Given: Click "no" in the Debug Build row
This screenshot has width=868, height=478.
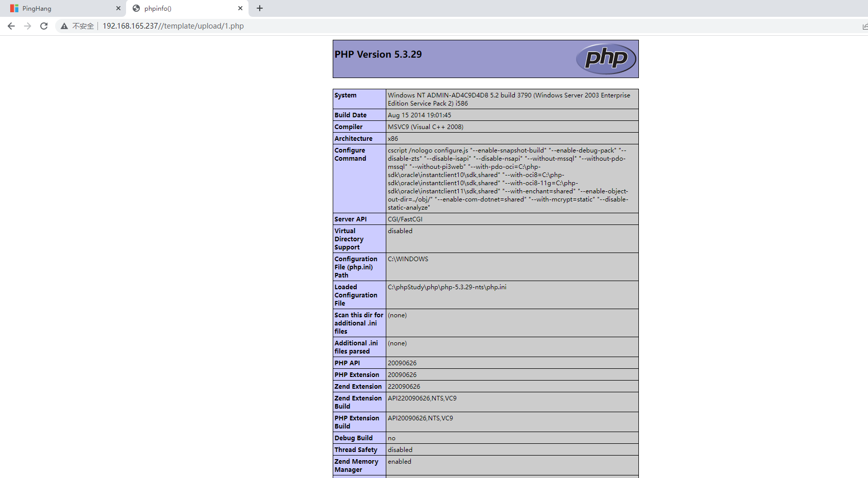Looking at the screenshot, I should 391,438.
